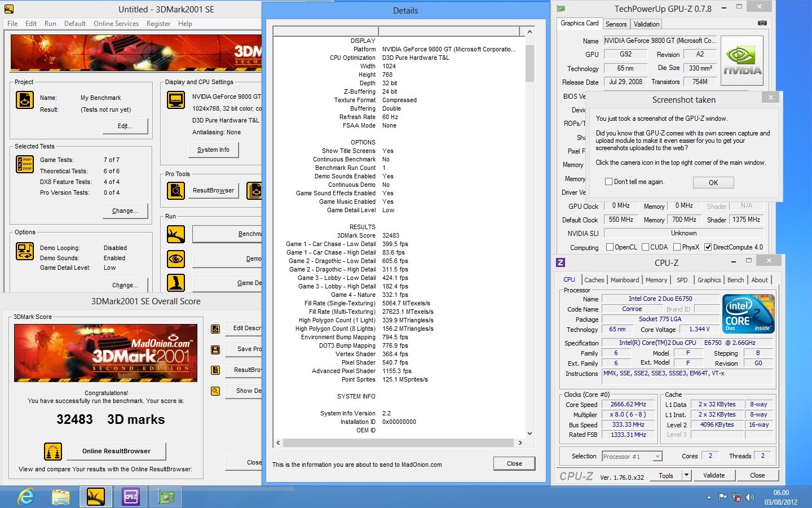Click the Details vertical scrollbar thumb
Viewport: 812px width, 508px height.
coord(529,63)
